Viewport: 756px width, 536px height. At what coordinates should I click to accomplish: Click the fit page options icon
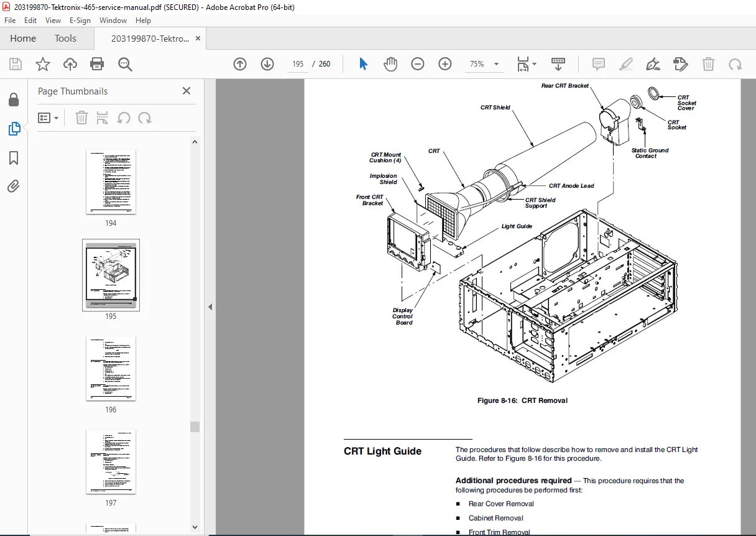[x=527, y=64]
